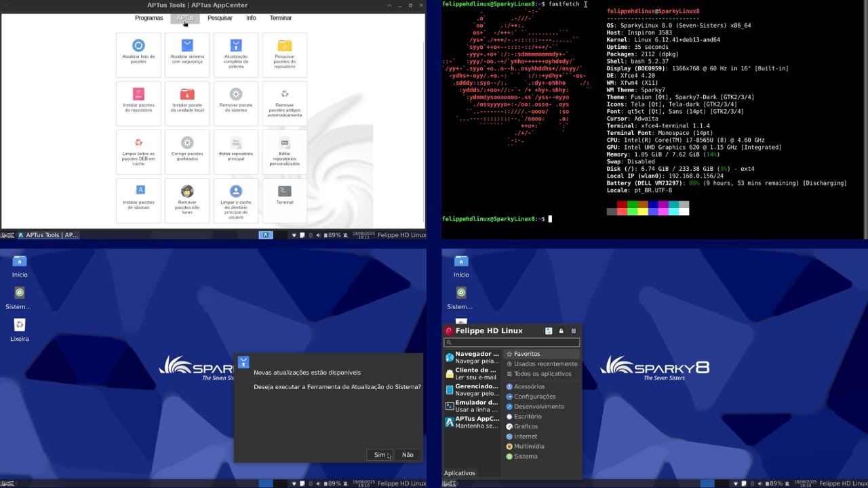Screen dimensions: 868x488
Task: Select the Gráficos category
Action: coord(542,426)
